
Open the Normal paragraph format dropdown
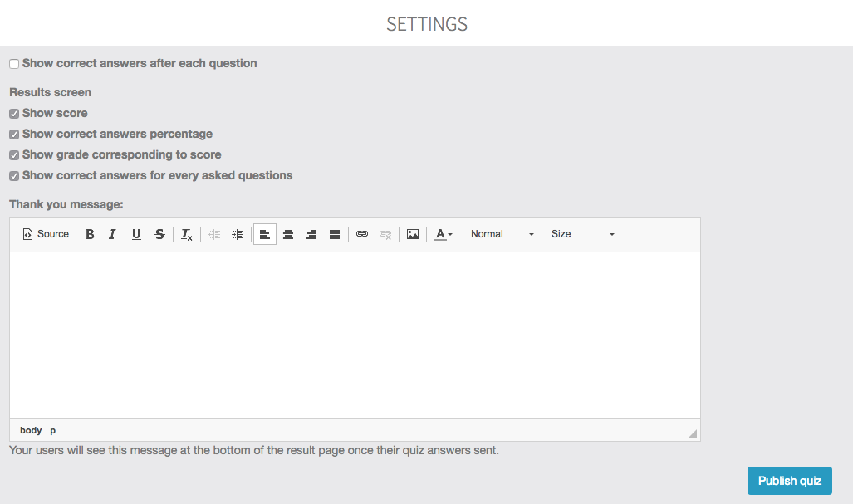(x=502, y=234)
